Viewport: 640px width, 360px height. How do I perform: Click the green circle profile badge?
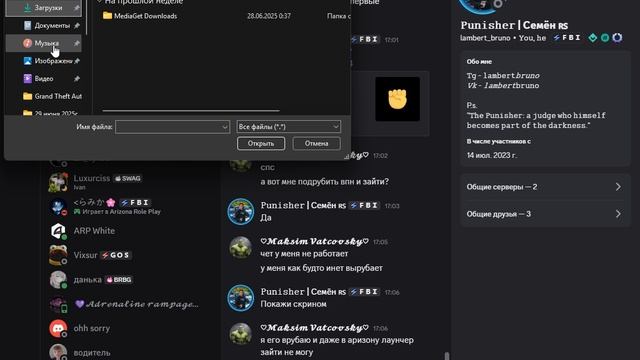[x=605, y=38]
